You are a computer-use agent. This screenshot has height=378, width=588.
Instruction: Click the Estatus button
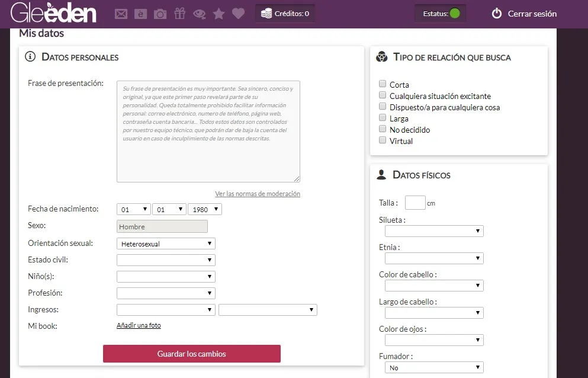(x=440, y=14)
